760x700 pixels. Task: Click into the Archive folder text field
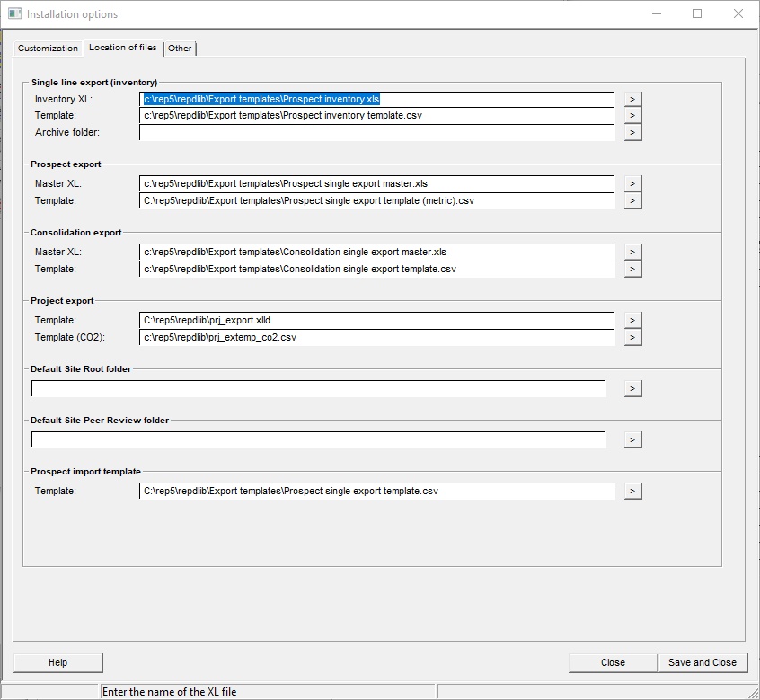pyautogui.click(x=376, y=133)
